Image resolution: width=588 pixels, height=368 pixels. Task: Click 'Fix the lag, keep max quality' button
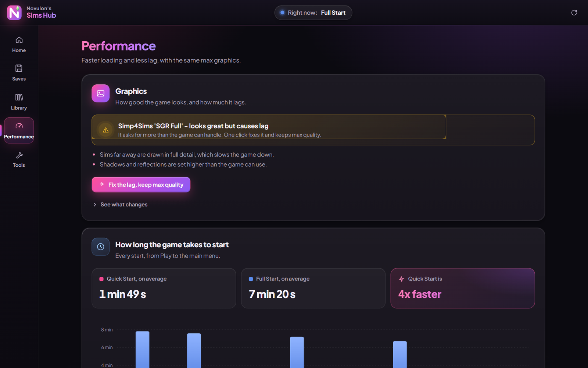(141, 185)
